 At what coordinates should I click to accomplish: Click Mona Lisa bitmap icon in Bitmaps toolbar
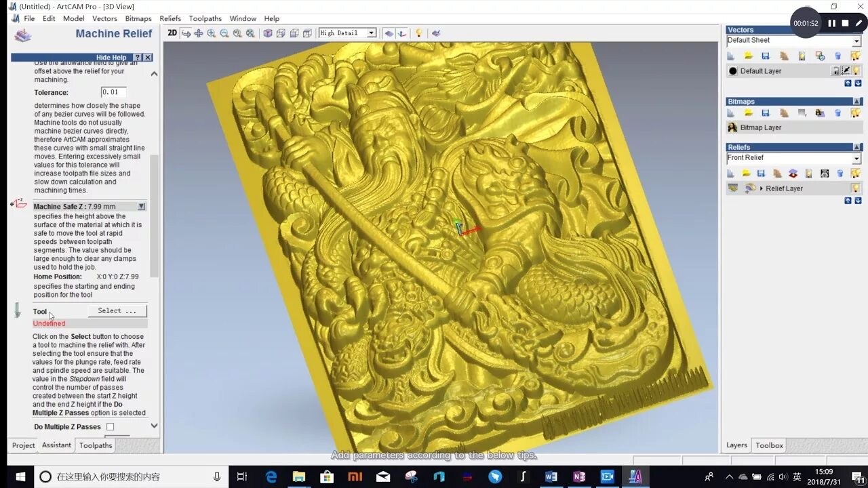[x=820, y=113]
